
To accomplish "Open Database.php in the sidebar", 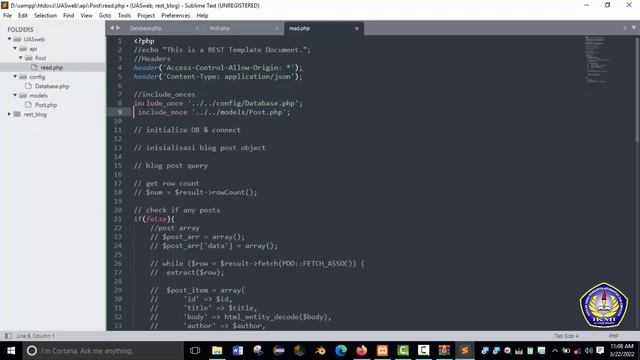I will [x=52, y=86].
